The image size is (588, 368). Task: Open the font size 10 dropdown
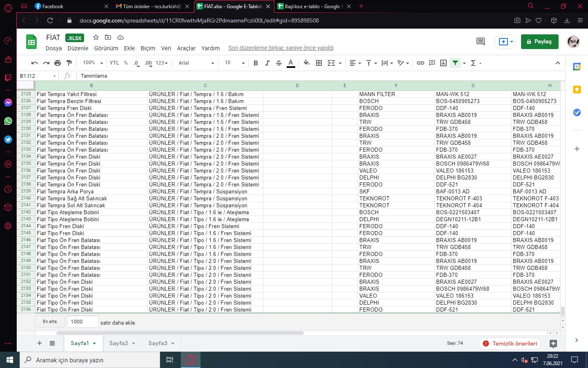[x=235, y=63]
